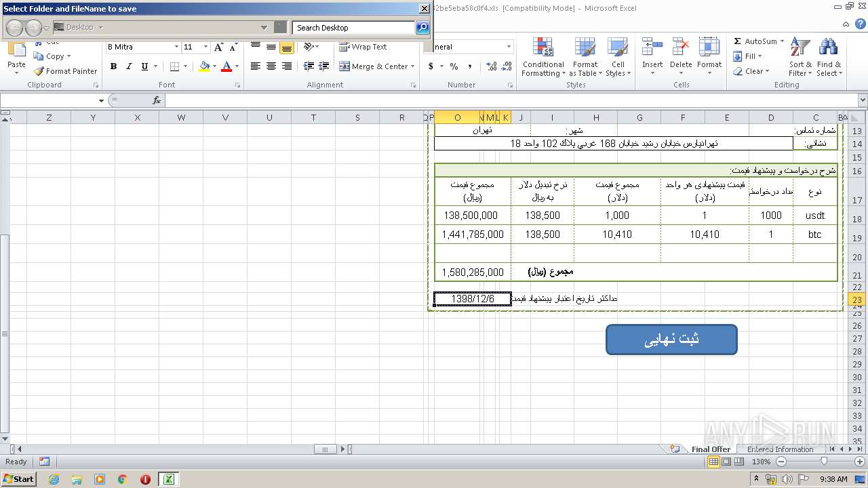Viewport: 868px width, 488px height.
Task: Click the Insert cells icon
Action: (652, 47)
